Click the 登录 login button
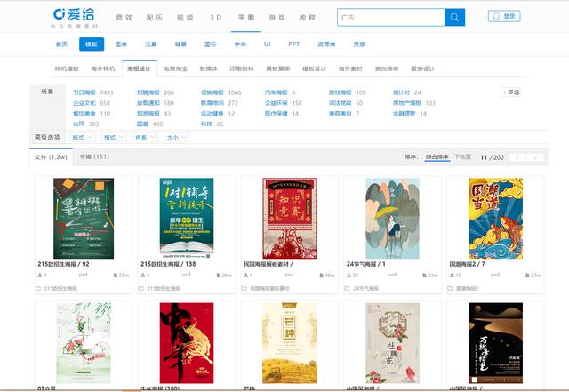Image resolution: width=569 pixels, height=392 pixels. (x=503, y=16)
